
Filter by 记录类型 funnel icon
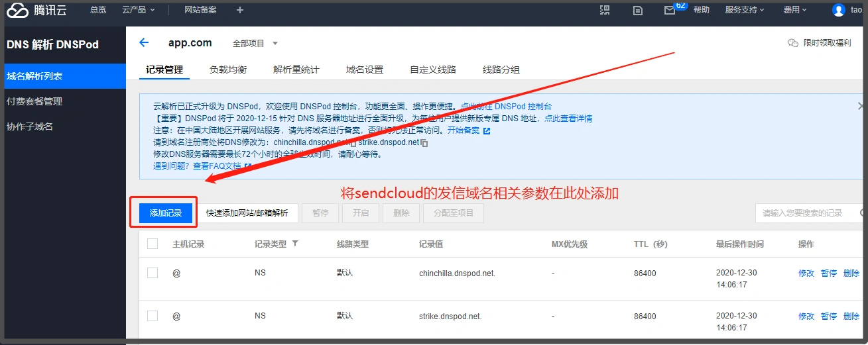(x=295, y=244)
